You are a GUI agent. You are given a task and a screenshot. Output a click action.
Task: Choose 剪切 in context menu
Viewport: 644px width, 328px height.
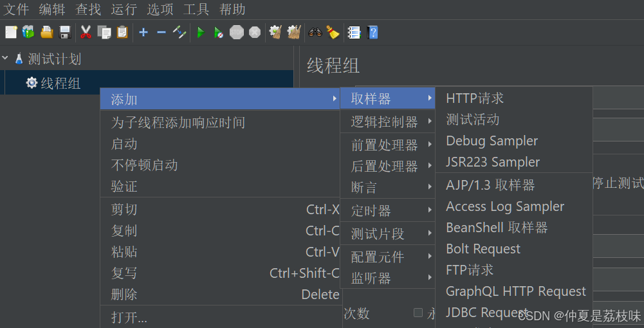[x=220, y=210]
